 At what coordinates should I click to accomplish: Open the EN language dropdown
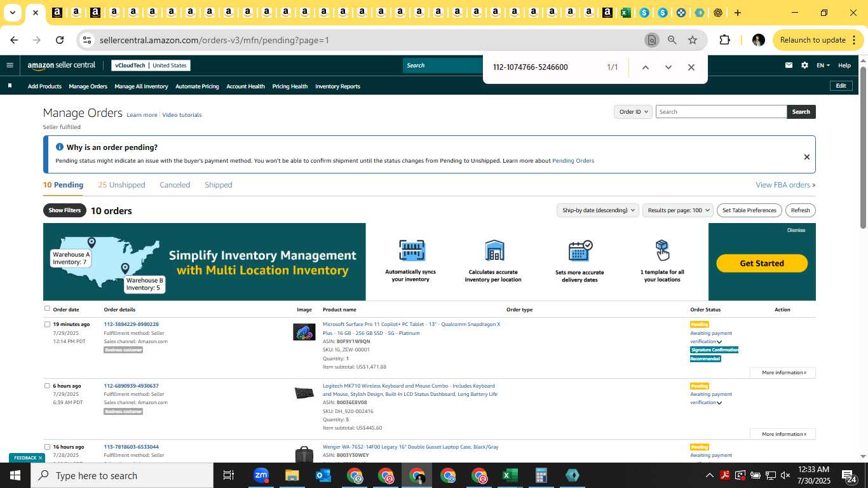(823, 65)
